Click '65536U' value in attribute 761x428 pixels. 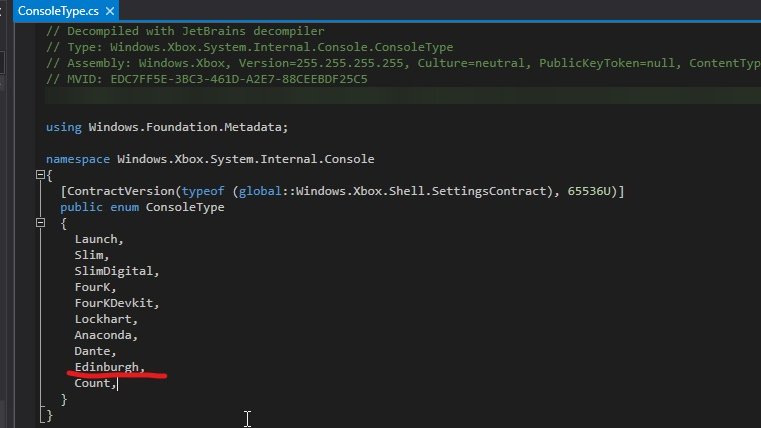[589, 191]
